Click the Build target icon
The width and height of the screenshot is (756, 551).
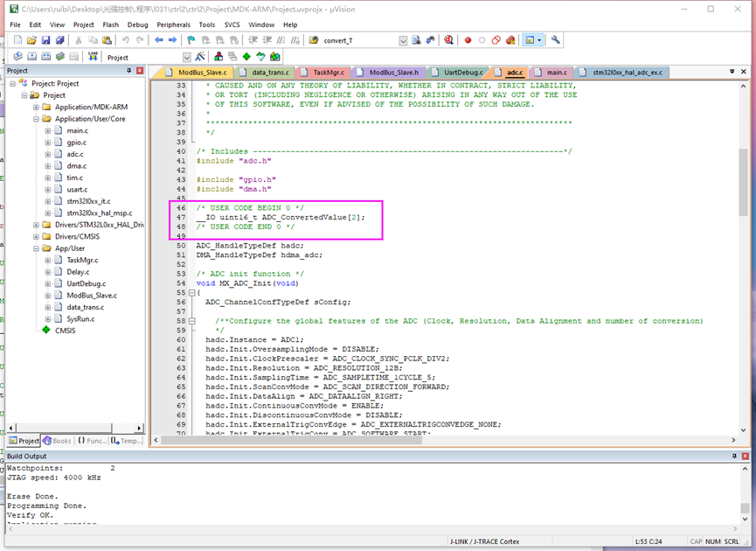click(x=31, y=57)
